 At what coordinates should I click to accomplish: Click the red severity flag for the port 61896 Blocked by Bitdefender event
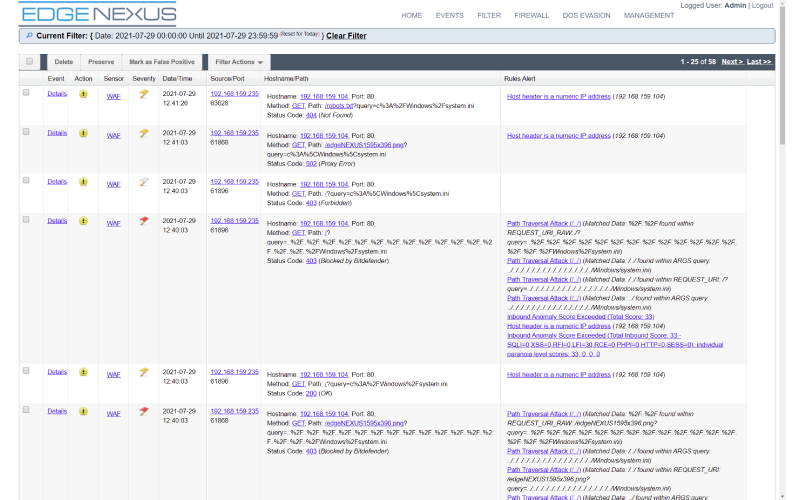(144, 221)
